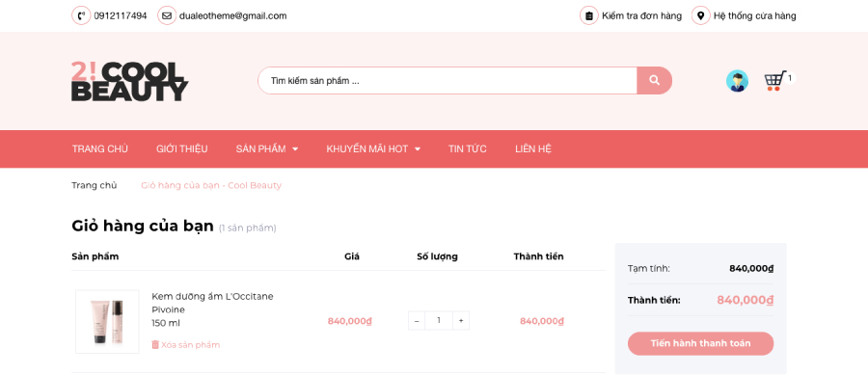Click the Tìm kiếm sản phẩm search field
The height and width of the screenshot is (375, 868).
[448, 81]
